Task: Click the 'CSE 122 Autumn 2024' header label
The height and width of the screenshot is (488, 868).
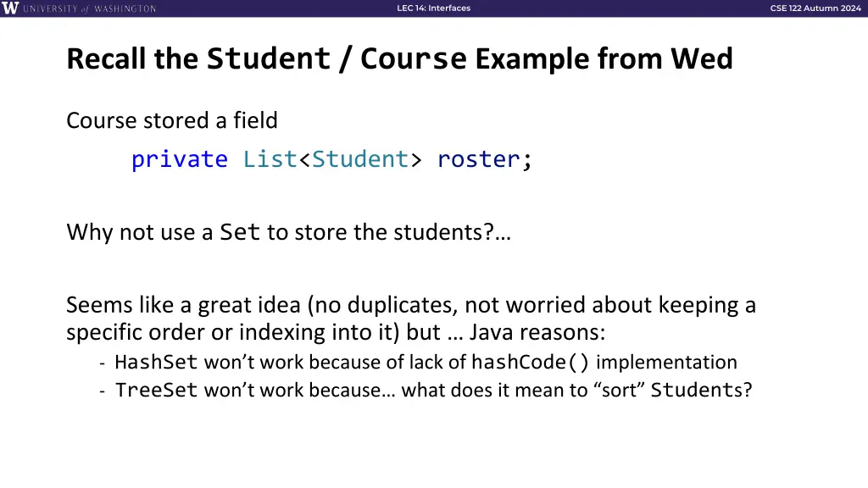Action: (815, 8)
